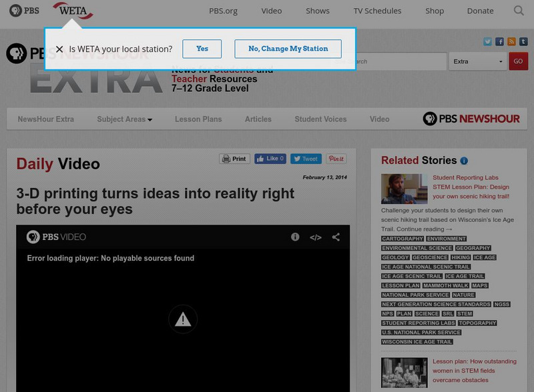Click the Facebook Like button
The width and height of the screenshot is (534, 392).
270,159
